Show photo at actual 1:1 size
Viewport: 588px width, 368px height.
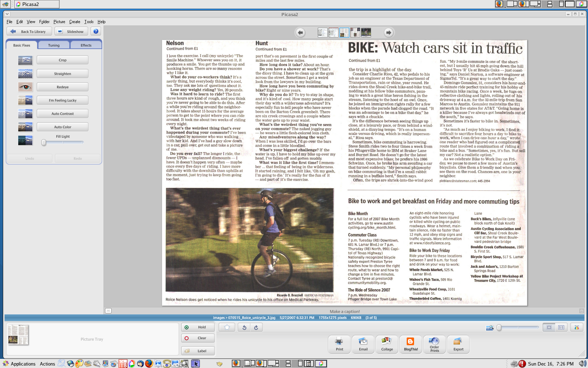tap(561, 327)
